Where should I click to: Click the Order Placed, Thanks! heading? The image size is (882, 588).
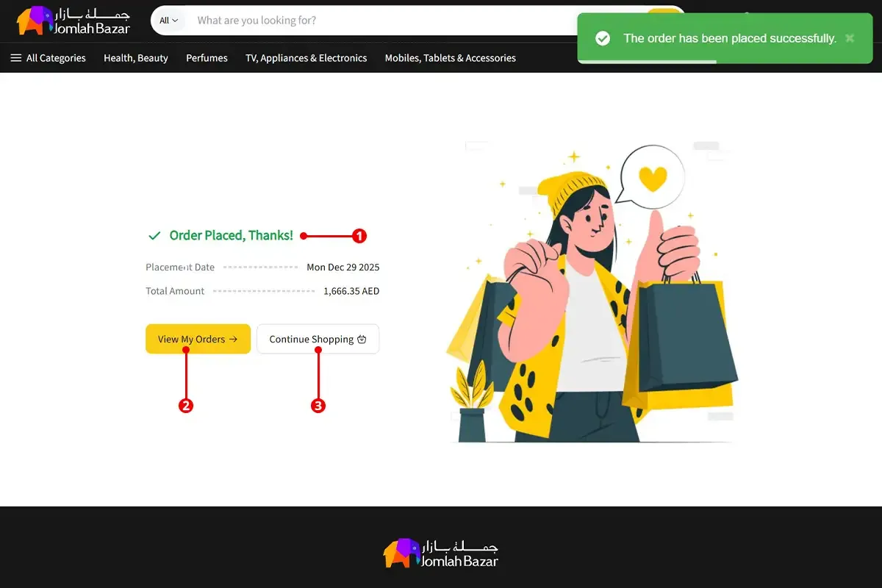[231, 235]
